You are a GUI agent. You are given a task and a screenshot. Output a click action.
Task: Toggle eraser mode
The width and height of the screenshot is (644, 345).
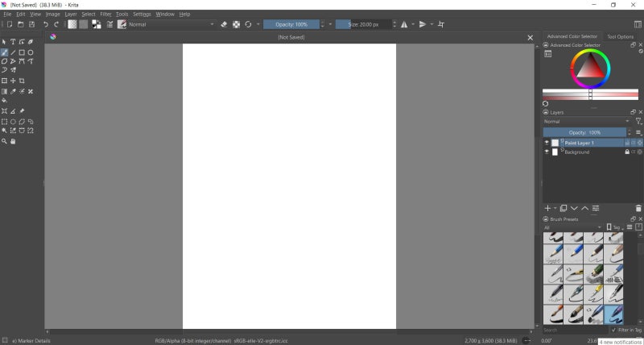224,25
